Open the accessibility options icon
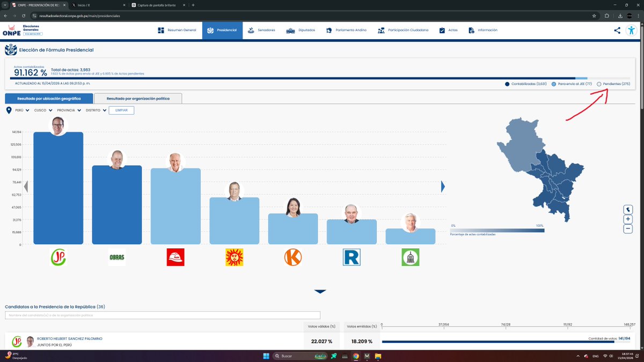The height and width of the screenshot is (362, 644). 631,30
